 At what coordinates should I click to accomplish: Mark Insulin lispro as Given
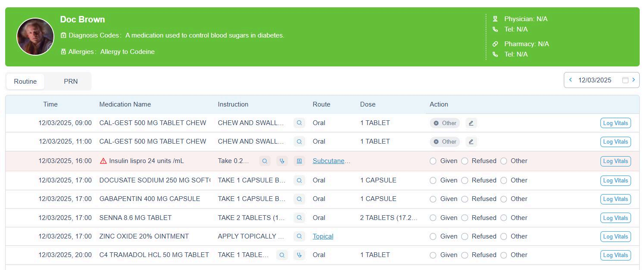click(x=433, y=161)
